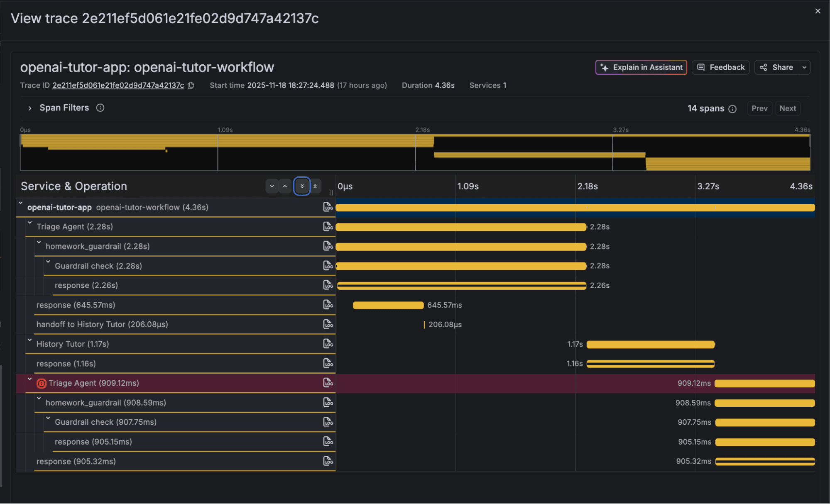
Task: Open logs for the openai-tutor-workflow span
Action: [x=328, y=207]
